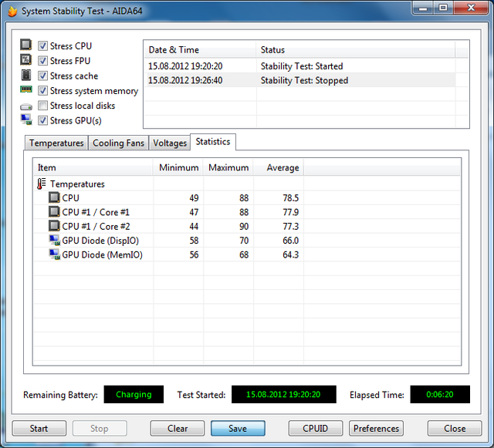494x448 pixels.
Task: Click the GPU Diode (DispIO) monitor icon
Action: [54, 241]
